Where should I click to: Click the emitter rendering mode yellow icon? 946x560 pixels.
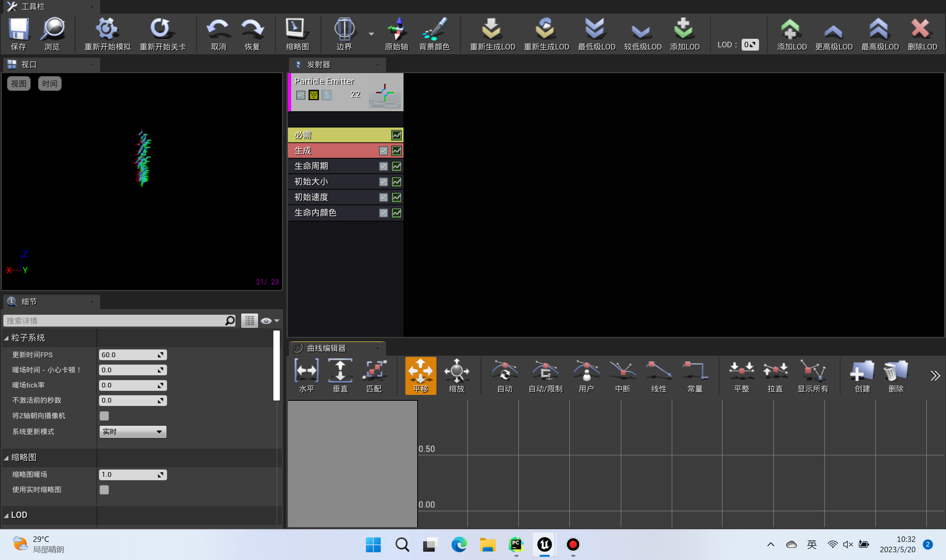pos(313,95)
